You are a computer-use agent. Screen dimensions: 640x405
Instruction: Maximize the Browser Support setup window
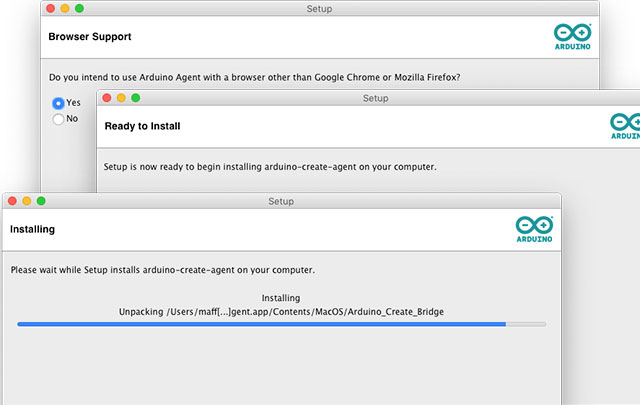pos(80,8)
